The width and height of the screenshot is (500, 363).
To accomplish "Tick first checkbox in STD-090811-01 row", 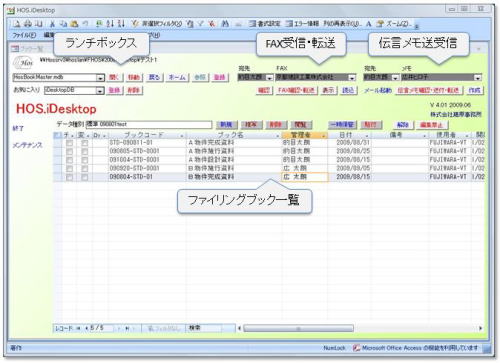I will click(x=69, y=143).
